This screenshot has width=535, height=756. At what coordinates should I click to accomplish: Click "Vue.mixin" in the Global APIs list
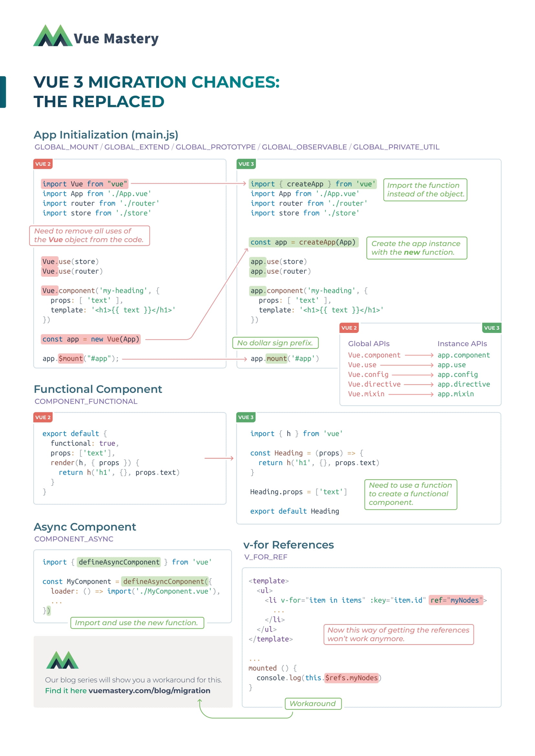coord(366,394)
